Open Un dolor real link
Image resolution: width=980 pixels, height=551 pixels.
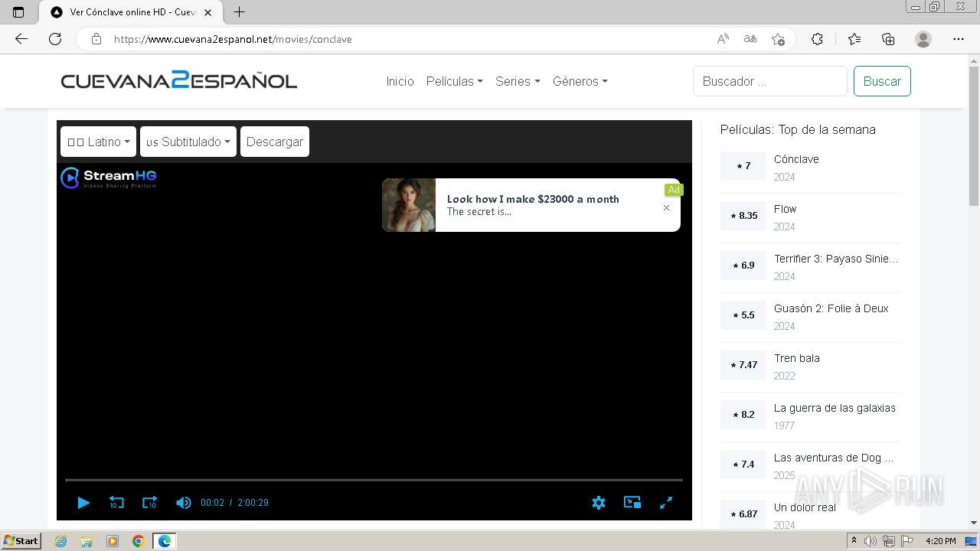pyautogui.click(x=805, y=507)
